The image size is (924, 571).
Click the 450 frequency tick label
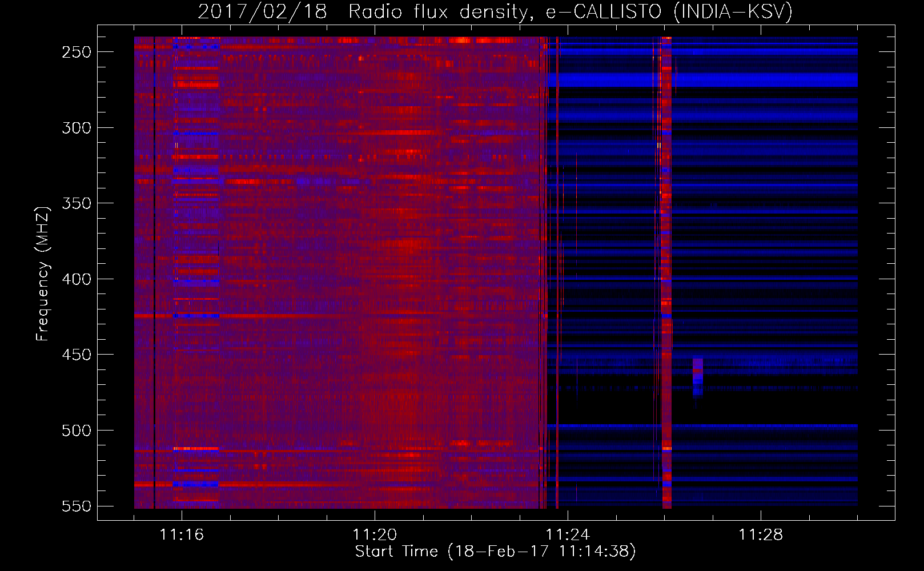click(x=77, y=355)
